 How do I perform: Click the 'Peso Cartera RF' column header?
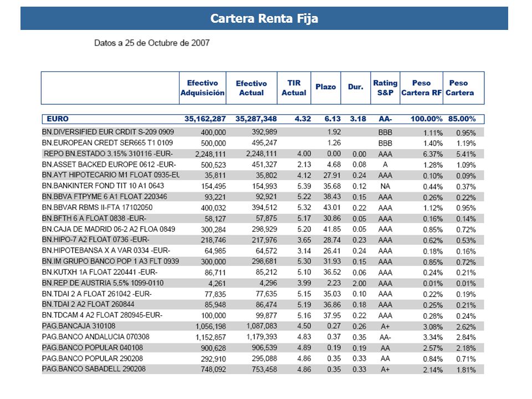tap(421, 88)
